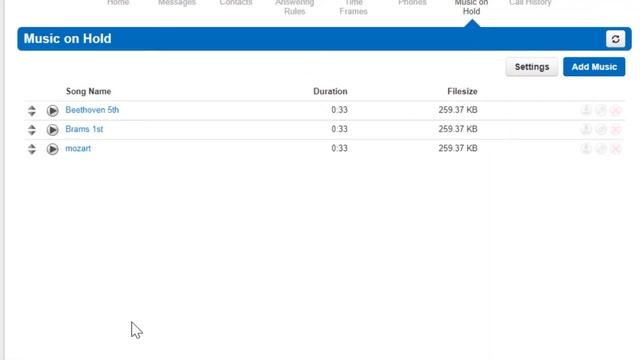Download the Beethoven 5th file
The height and width of the screenshot is (360, 640).
tap(586, 110)
